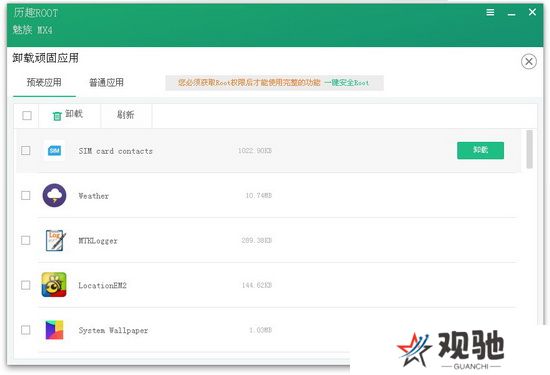The height and width of the screenshot is (375, 550).
Task: Open the hamburger menu in title bar
Action: click(490, 13)
